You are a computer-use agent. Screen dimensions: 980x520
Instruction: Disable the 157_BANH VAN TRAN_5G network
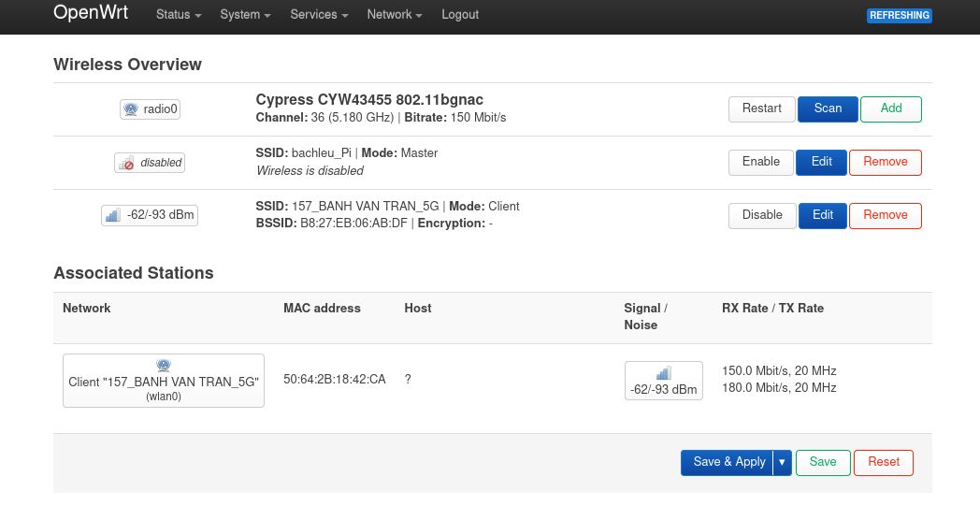click(x=762, y=216)
